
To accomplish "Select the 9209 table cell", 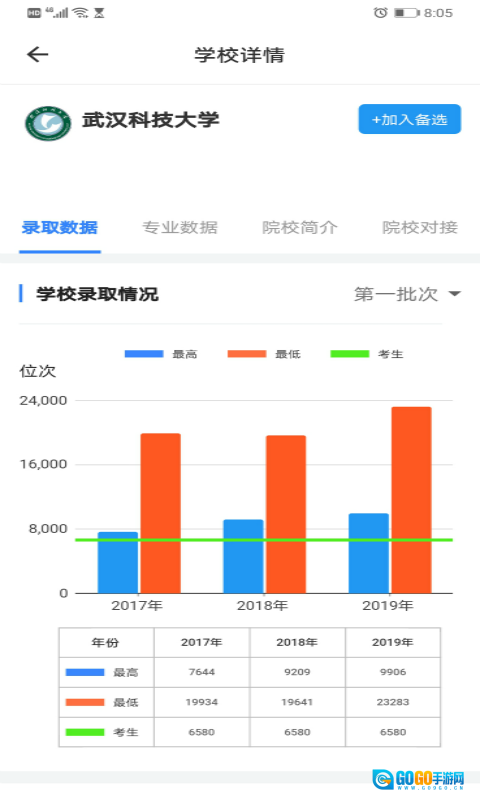I will [297, 672].
